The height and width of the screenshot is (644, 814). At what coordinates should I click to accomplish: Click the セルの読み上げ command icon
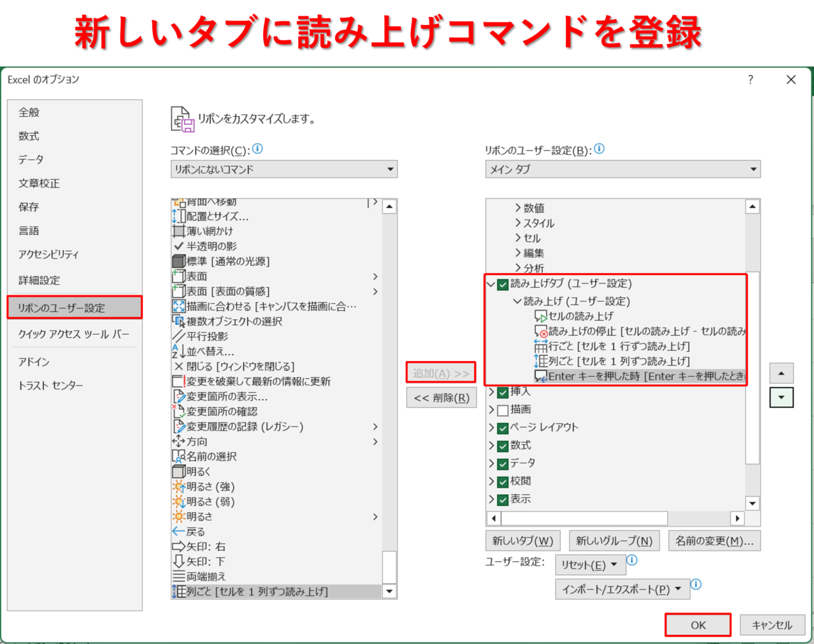pos(541,316)
